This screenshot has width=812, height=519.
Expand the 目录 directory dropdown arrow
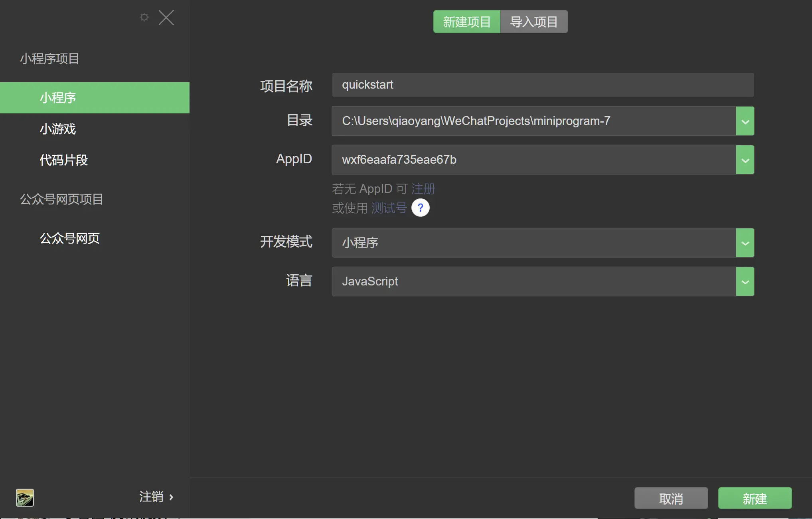pyautogui.click(x=745, y=121)
